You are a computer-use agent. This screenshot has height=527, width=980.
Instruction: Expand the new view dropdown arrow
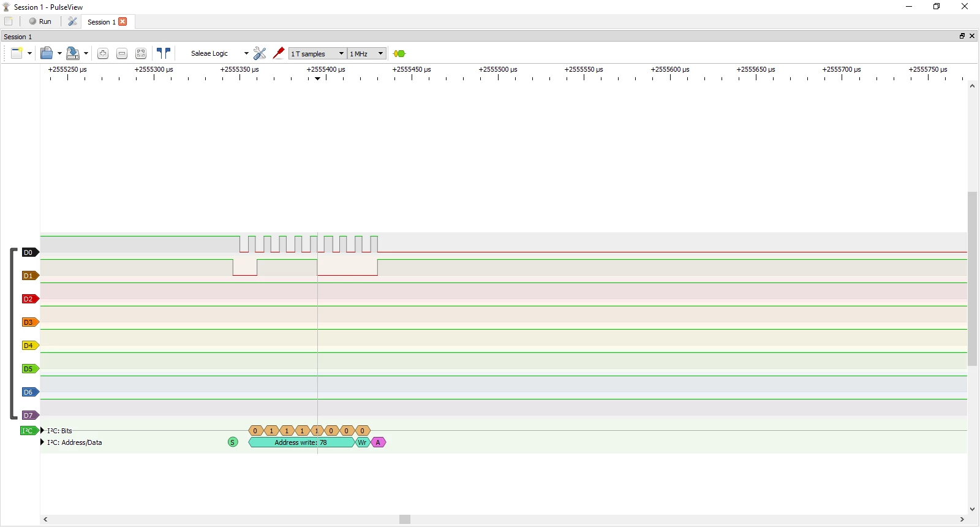[x=29, y=53]
